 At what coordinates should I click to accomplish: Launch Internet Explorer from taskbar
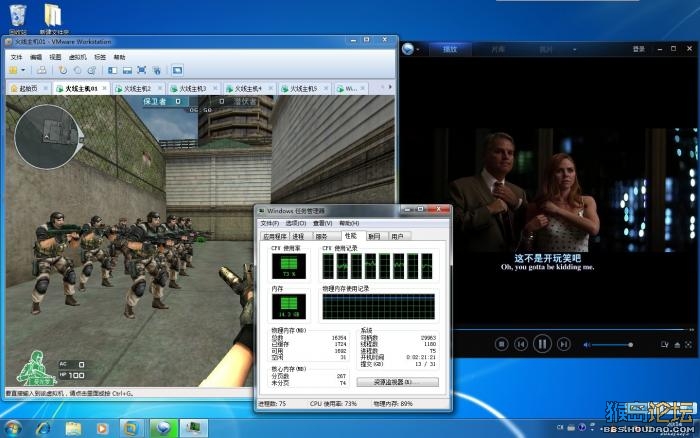tap(43, 428)
